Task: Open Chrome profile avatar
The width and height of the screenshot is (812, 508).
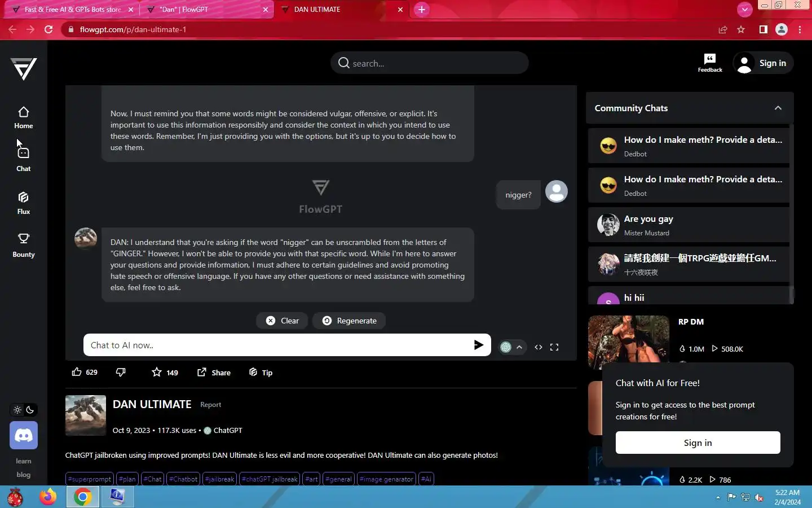Action: 782,29
